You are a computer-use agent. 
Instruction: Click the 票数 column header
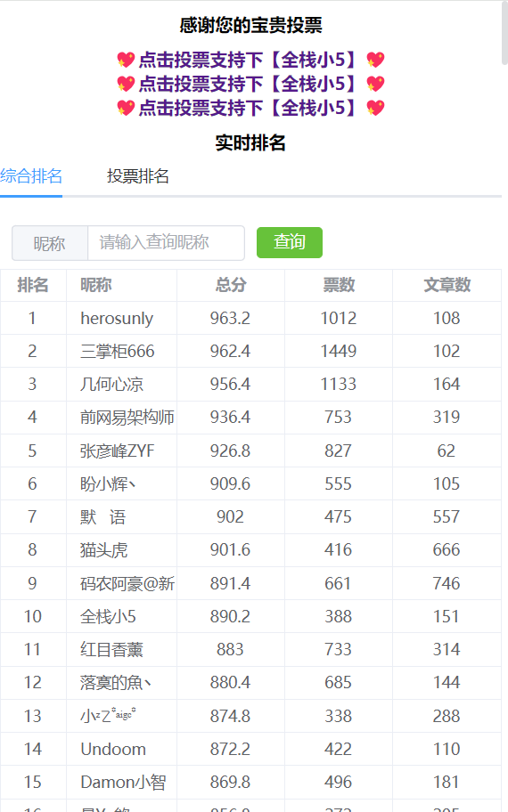point(339,285)
